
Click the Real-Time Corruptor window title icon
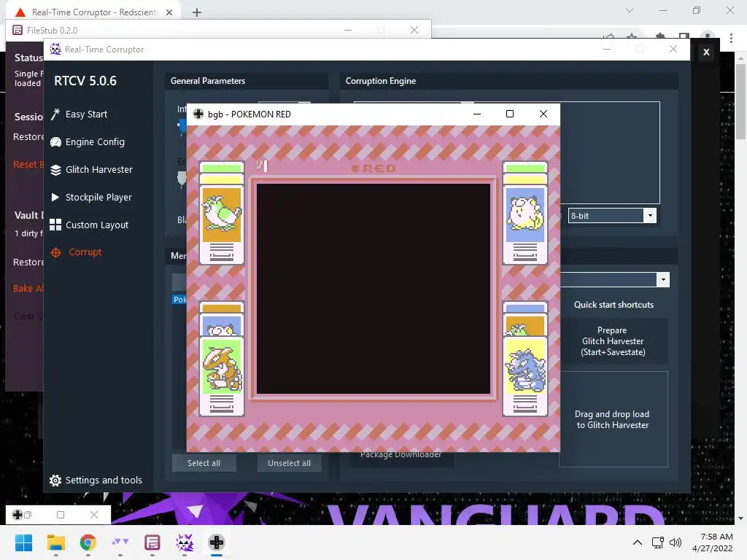[55, 49]
